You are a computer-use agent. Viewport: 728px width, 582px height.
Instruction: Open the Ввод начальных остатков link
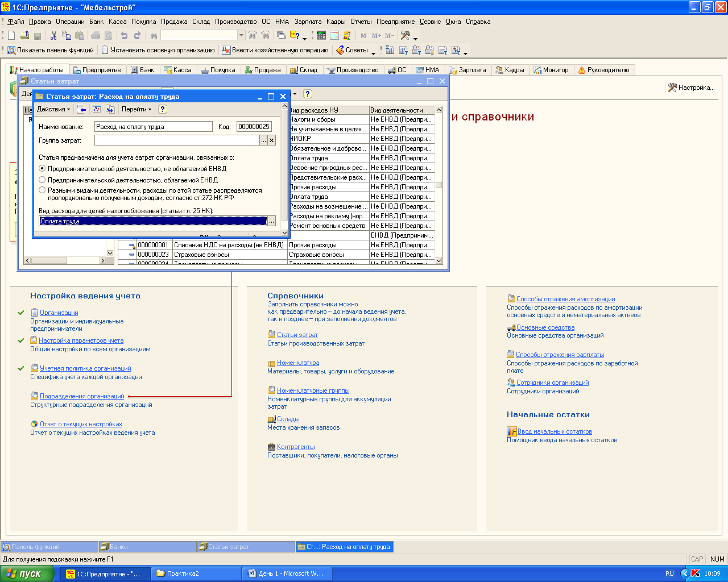pos(555,431)
